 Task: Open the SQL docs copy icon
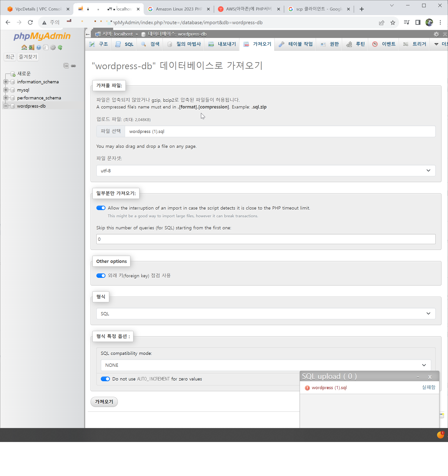pos(45,48)
